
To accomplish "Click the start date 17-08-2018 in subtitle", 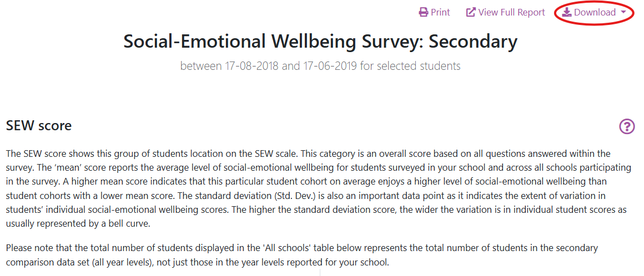I will (x=251, y=66).
